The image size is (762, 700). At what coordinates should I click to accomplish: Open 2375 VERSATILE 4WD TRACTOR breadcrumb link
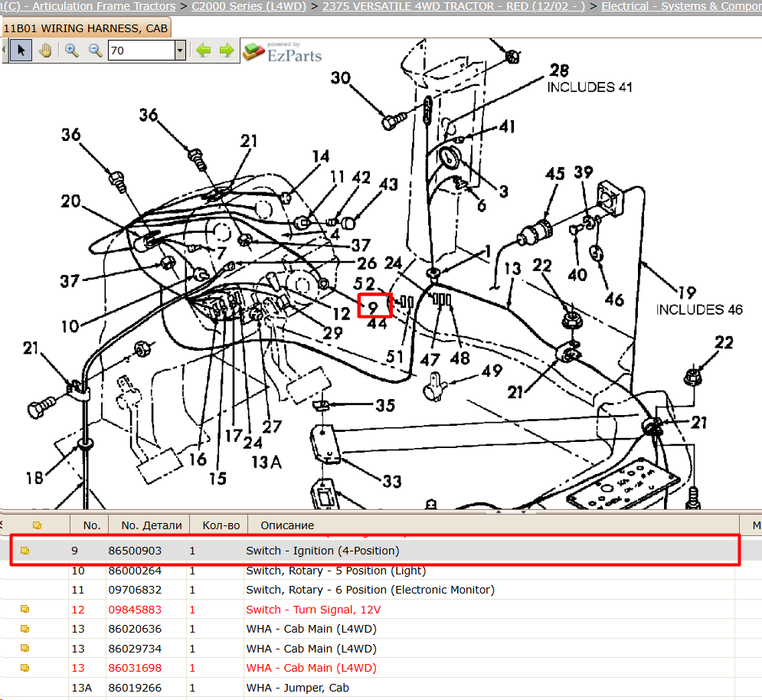point(454,6)
